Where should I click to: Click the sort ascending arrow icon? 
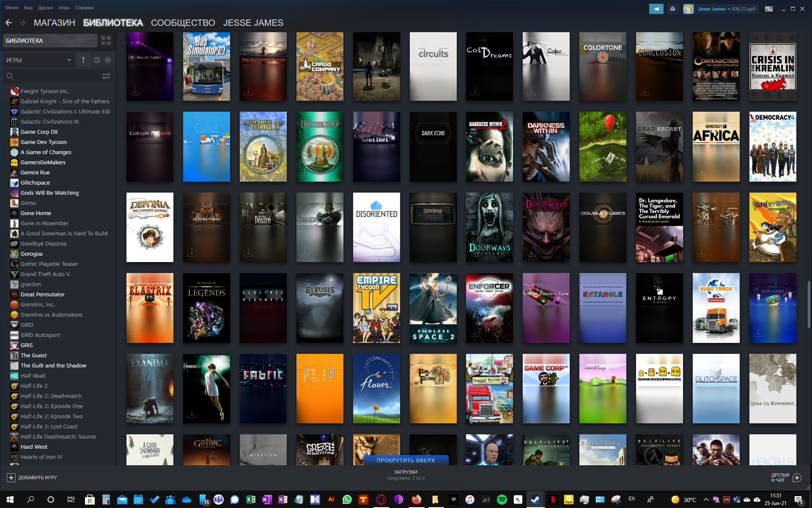tap(83, 60)
